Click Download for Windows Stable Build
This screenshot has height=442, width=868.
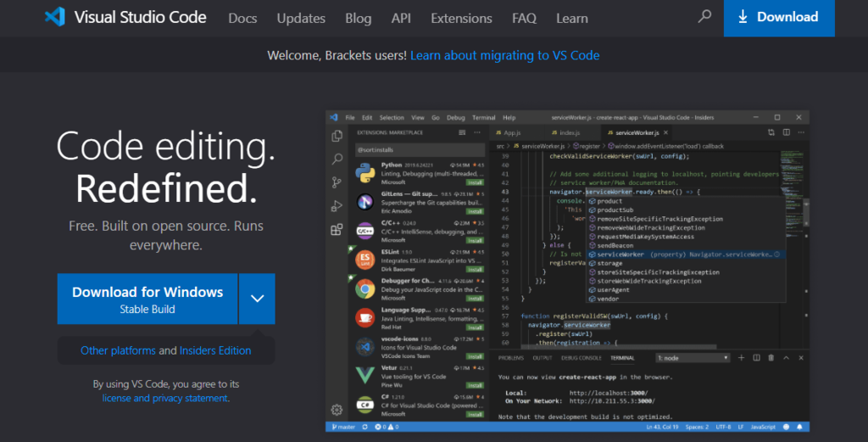[x=147, y=299]
